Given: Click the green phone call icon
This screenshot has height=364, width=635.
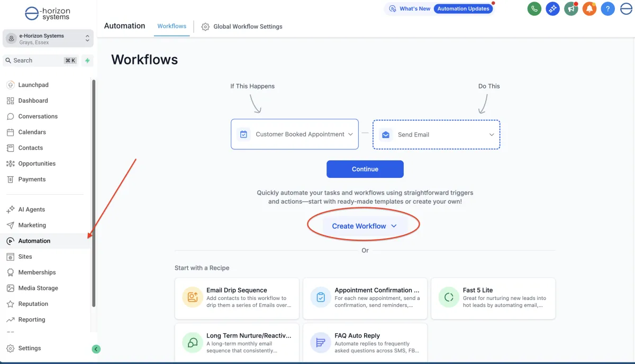Looking at the screenshot, I should coord(534,8).
